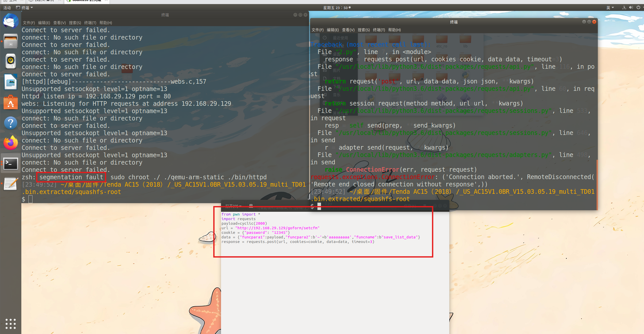Click the 'raise ConnectionError' traceback line
This screenshot has height=334, width=644.
tap(401, 170)
